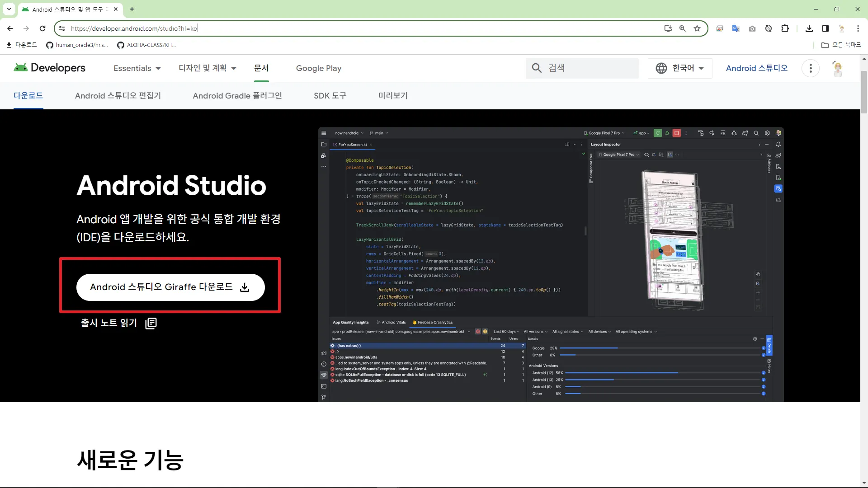The width and height of the screenshot is (868, 488).
Task: Click the 검색 search field
Action: point(588,68)
